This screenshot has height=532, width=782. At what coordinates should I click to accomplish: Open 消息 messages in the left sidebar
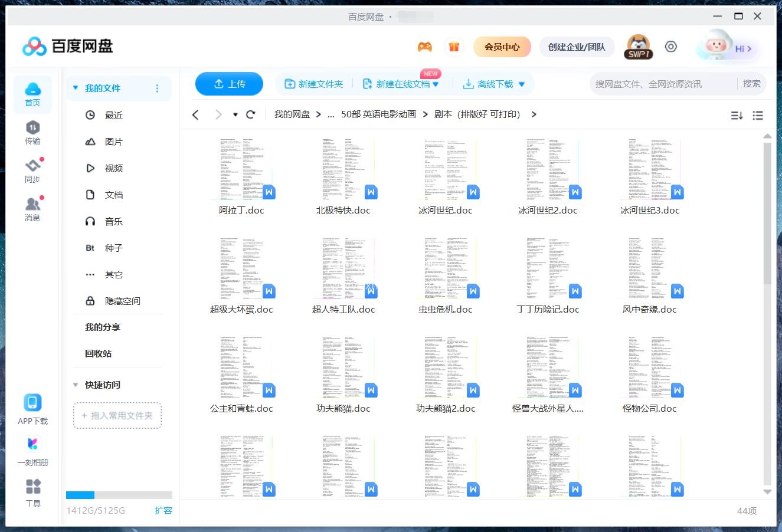click(x=32, y=209)
